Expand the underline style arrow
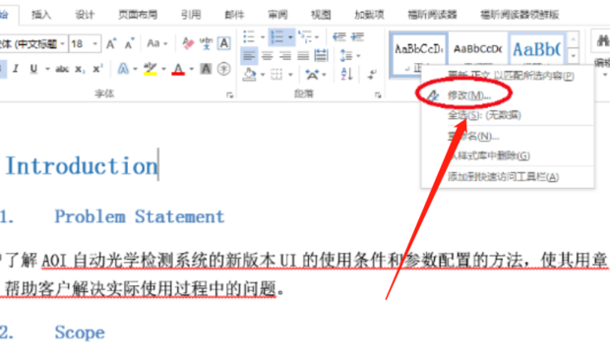610x364 pixels. pos(47,69)
